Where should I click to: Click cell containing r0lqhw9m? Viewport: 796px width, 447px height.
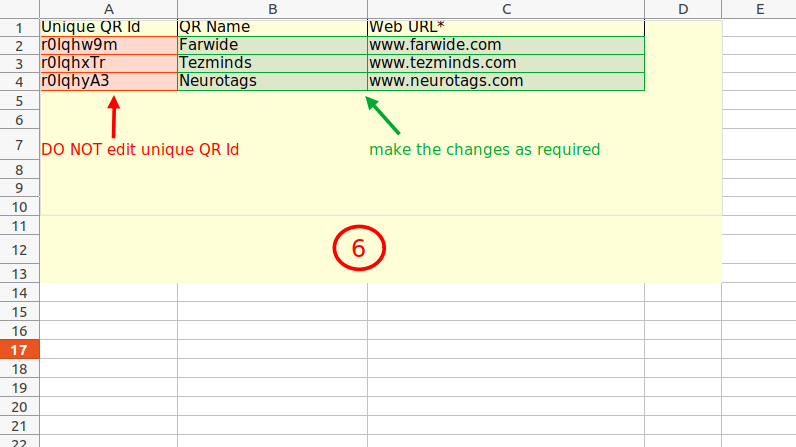click(x=108, y=45)
